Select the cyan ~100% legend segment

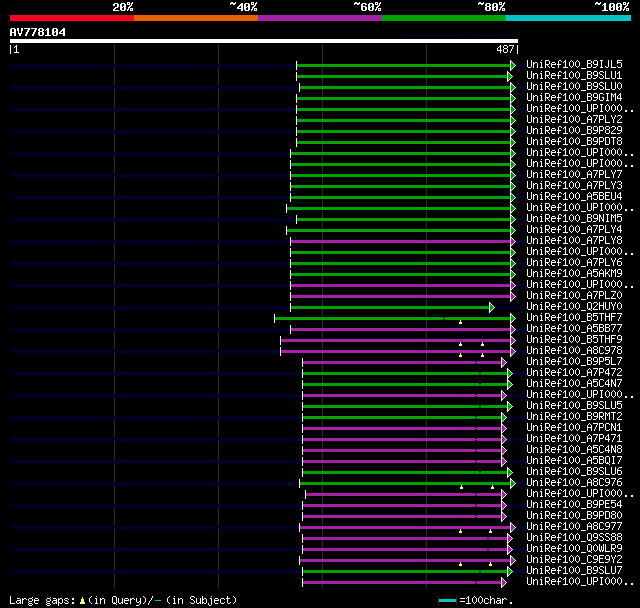tap(567, 18)
